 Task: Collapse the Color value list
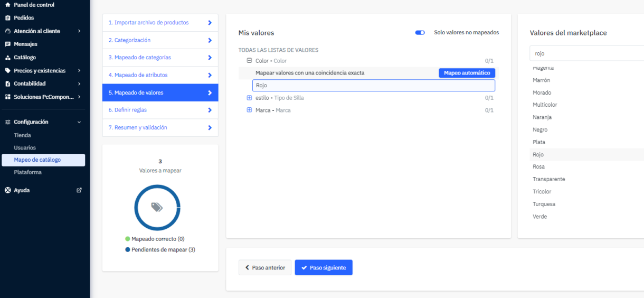(249, 61)
